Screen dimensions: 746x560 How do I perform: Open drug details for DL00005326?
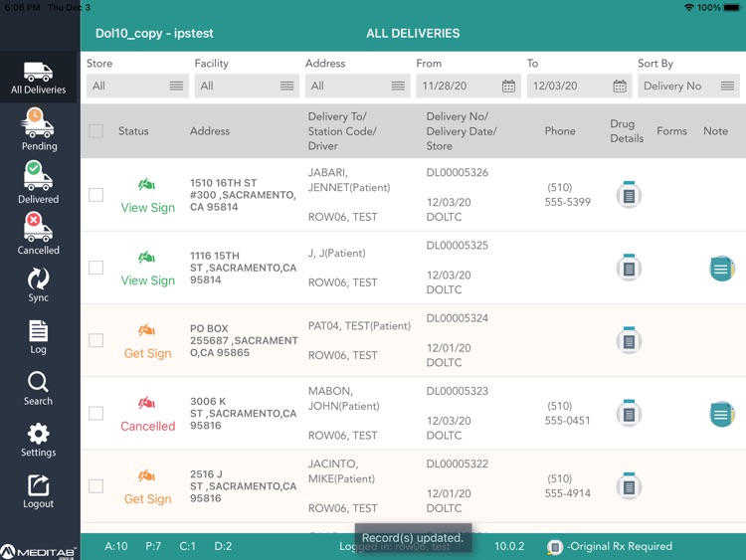(629, 195)
